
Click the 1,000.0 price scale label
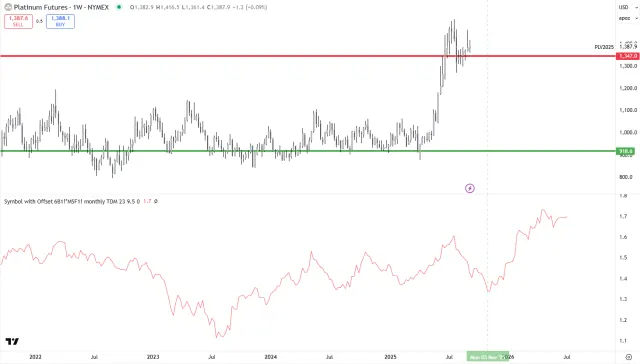pyautogui.click(x=628, y=133)
